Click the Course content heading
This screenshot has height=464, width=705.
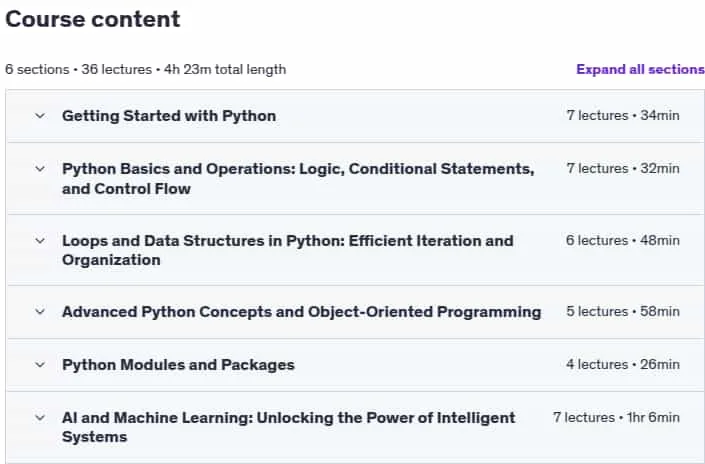point(93,19)
